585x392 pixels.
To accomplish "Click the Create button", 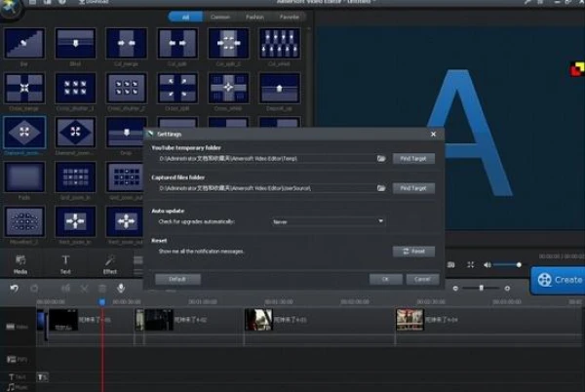I will [x=558, y=280].
